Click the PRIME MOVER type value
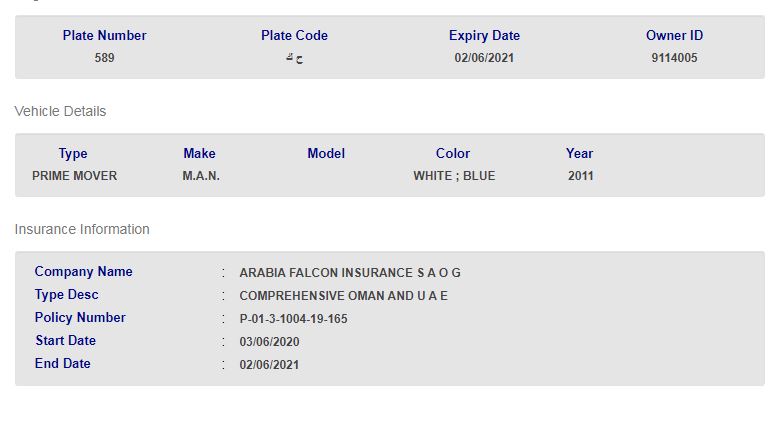 (x=74, y=176)
